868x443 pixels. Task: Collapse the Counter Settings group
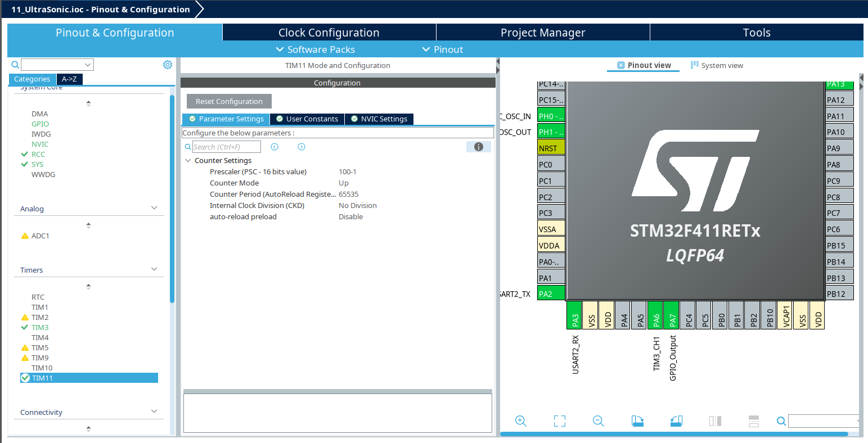click(x=188, y=160)
